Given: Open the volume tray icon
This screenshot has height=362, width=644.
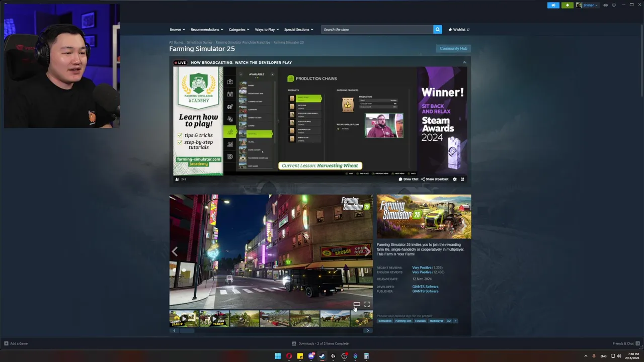Looking at the screenshot, I should [x=619, y=356].
